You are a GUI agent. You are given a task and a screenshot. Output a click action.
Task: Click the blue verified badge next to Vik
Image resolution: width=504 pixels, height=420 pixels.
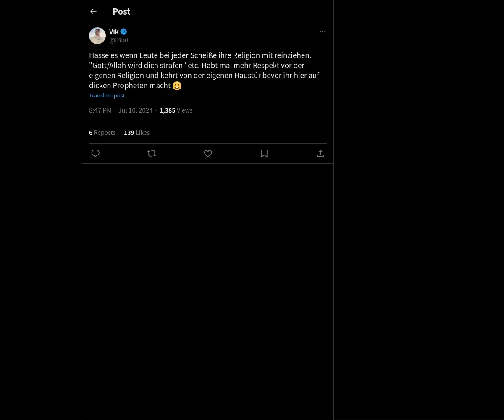[x=124, y=31]
